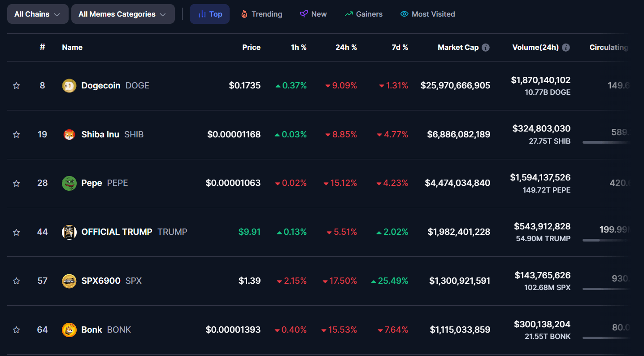Sort by the Name column header
Image resolution: width=644 pixels, height=356 pixels.
coord(72,47)
